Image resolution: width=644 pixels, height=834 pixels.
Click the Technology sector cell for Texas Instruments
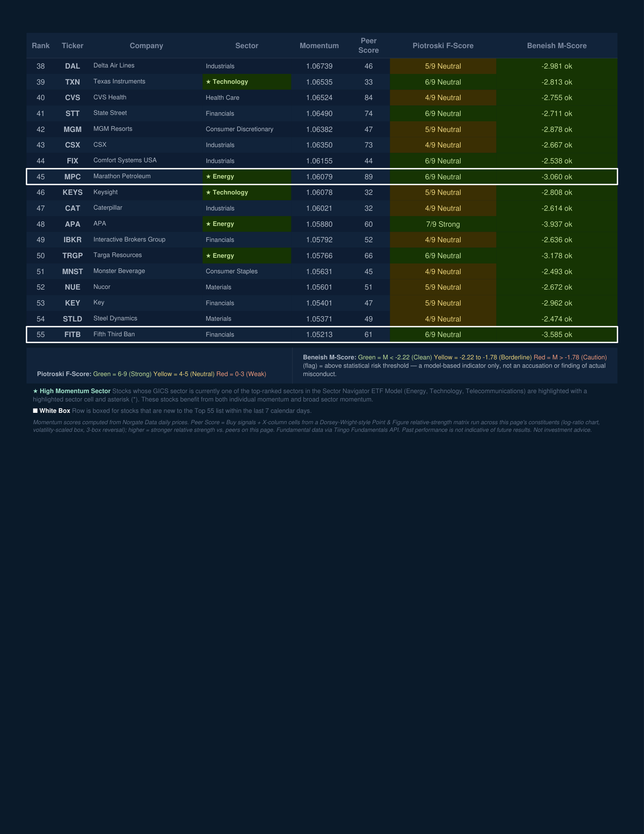tap(247, 82)
